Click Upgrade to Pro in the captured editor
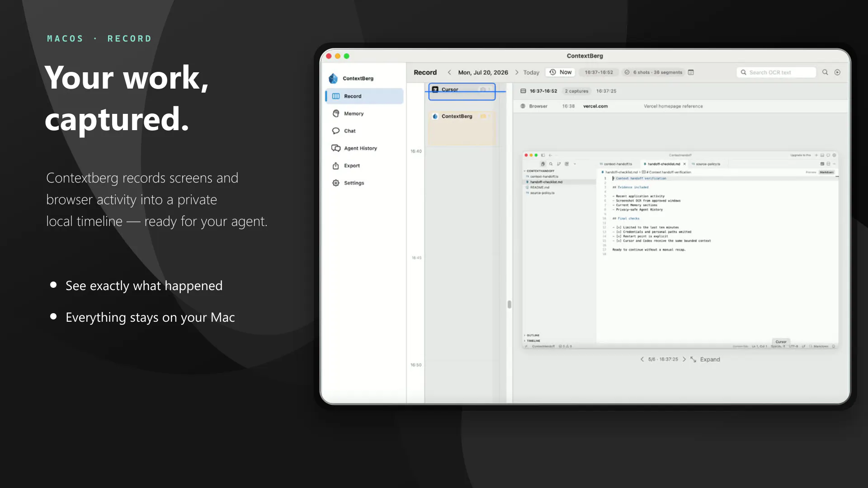This screenshot has width=868, height=488. pyautogui.click(x=801, y=155)
